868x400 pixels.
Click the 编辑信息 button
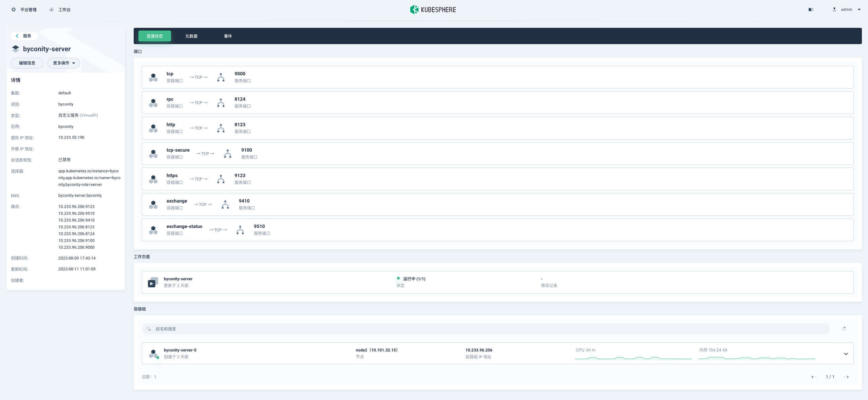pos(27,63)
